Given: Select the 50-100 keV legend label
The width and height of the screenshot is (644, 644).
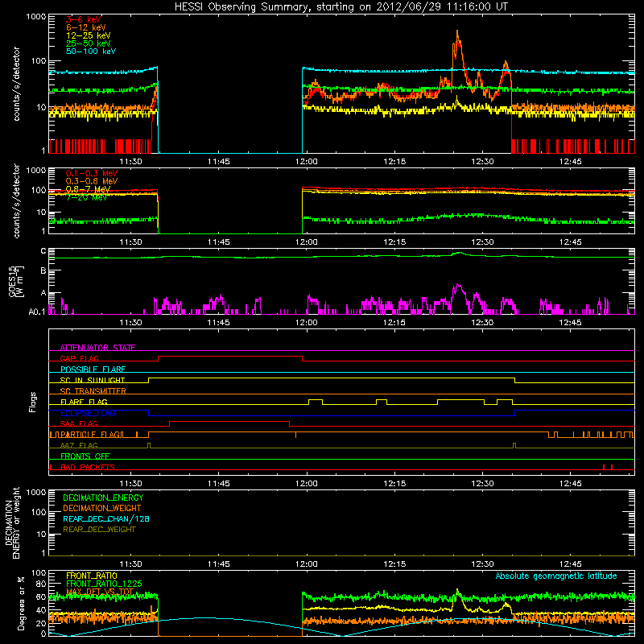Looking at the screenshot, I should [x=91, y=52].
